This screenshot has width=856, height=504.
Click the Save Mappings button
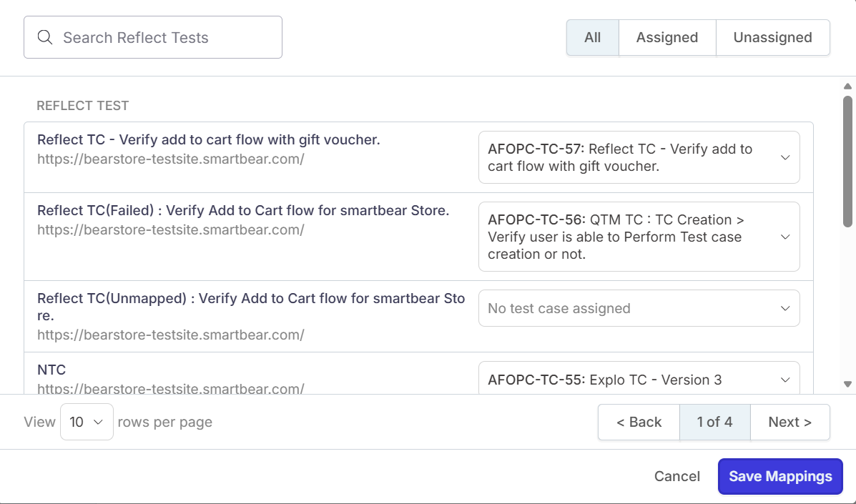coord(779,476)
